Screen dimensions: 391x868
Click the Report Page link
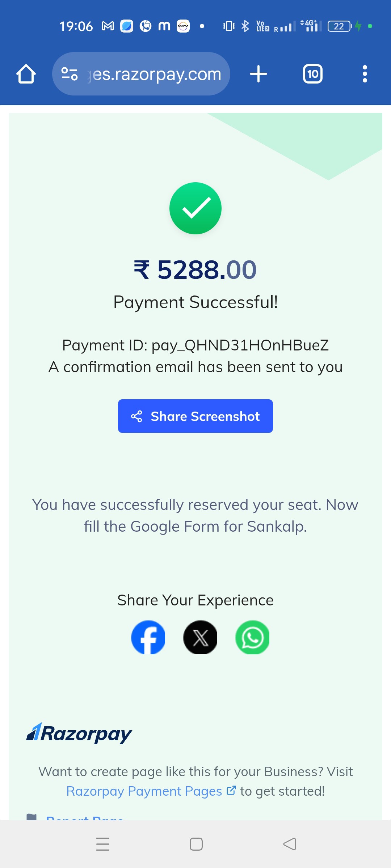(x=85, y=817)
